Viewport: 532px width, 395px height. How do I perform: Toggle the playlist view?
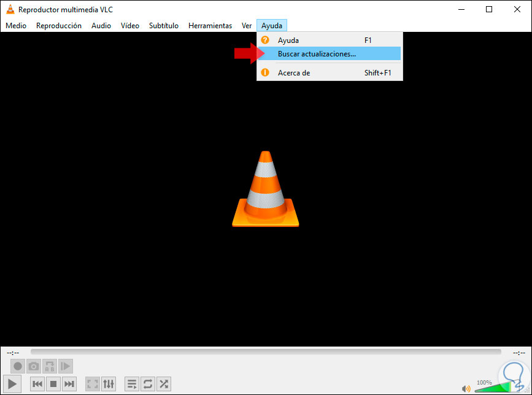point(132,384)
